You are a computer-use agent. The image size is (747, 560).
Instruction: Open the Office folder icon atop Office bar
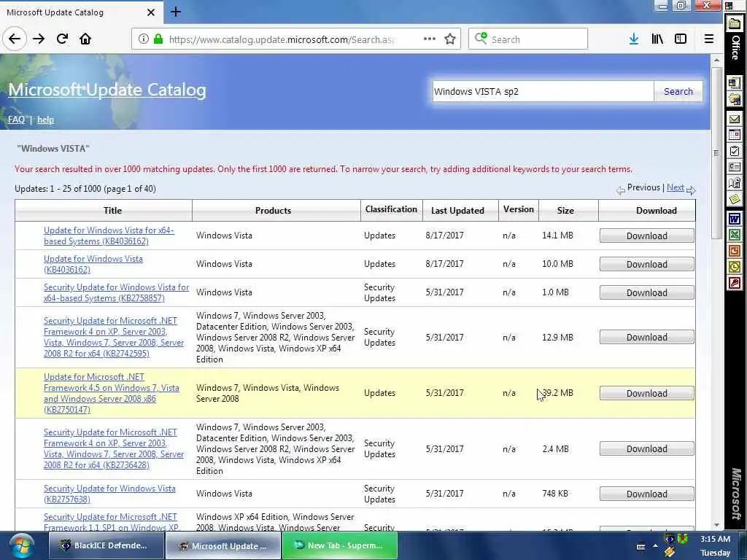[x=735, y=23]
